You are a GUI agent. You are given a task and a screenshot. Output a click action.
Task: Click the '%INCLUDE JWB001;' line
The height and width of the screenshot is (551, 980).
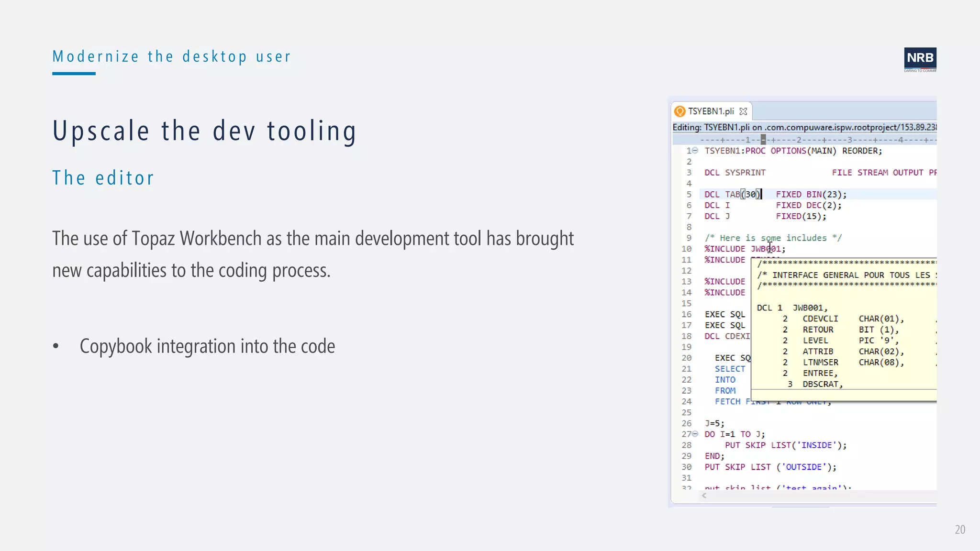pyautogui.click(x=745, y=249)
